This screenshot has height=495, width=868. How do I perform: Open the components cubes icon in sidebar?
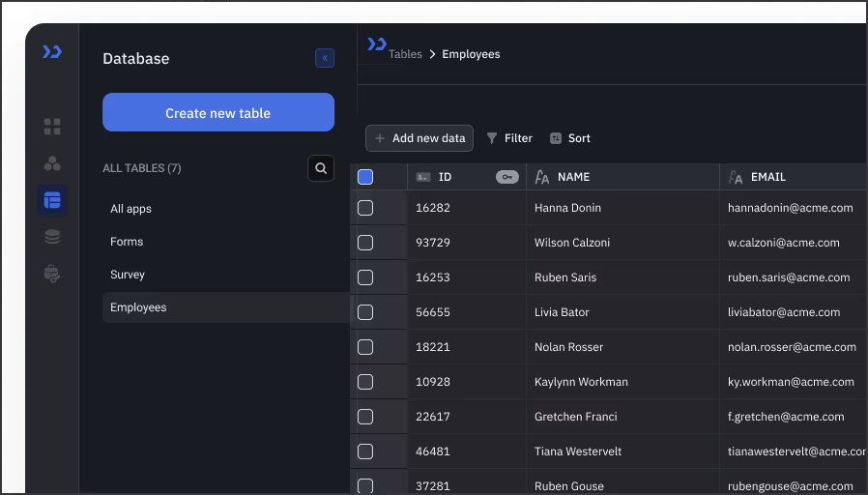pos(52,163)
